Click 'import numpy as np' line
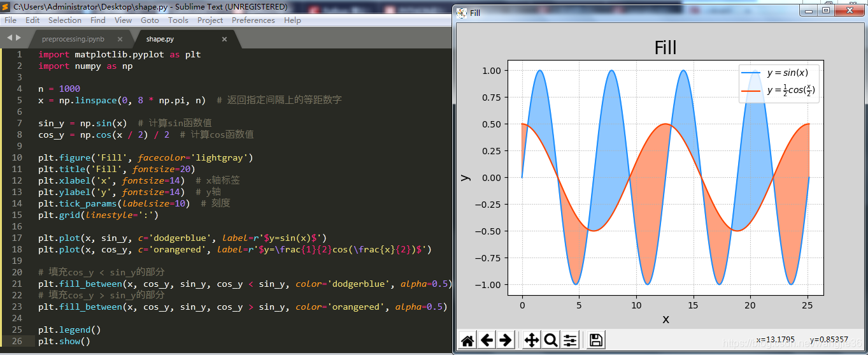The image size is (868, 355). (85, 66)
